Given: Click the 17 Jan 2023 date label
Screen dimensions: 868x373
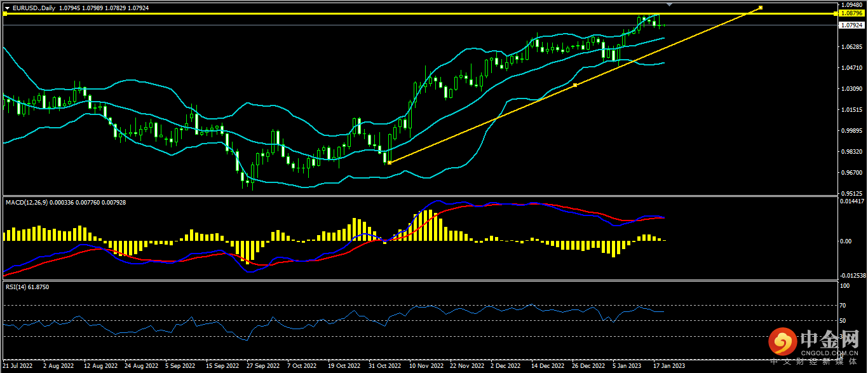Looking at the screenshot, I should point(670,366).
